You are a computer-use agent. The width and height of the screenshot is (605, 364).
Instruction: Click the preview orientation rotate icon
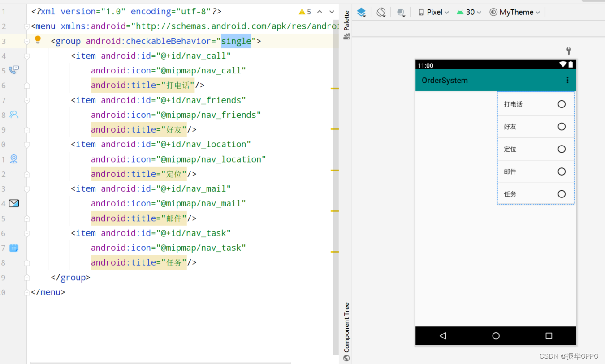[x=381, y=12]
